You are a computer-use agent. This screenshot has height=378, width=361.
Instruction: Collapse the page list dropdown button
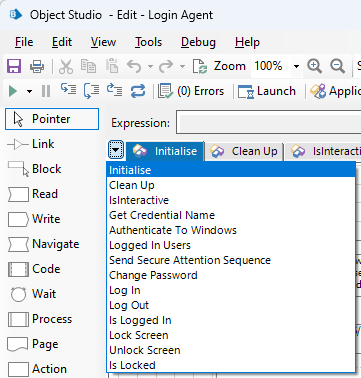(x=116, y=150)
